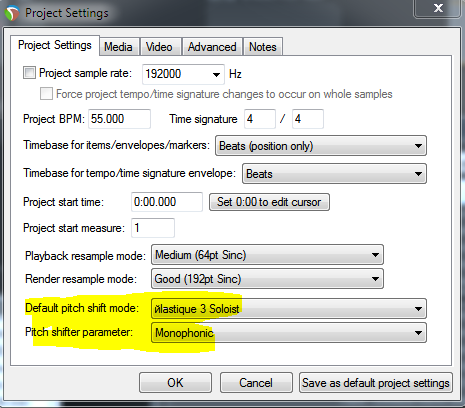465x408 pixels.
Task: Click the 'Project BPM:' label
Action: coord(54,119)
